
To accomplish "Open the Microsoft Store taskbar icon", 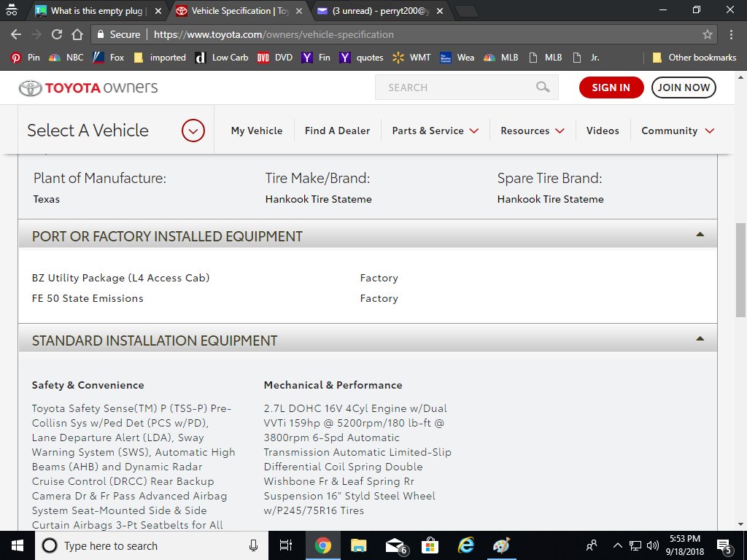I will 430,545.
